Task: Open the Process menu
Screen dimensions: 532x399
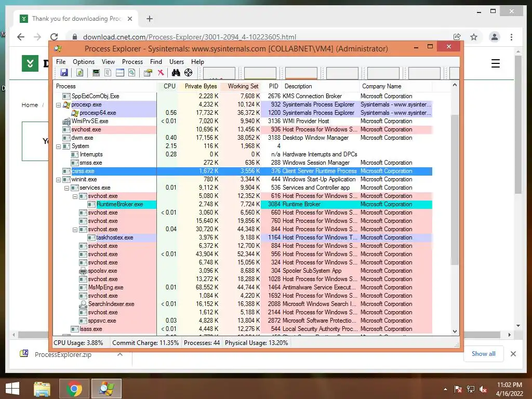Action: coord(132,62)
